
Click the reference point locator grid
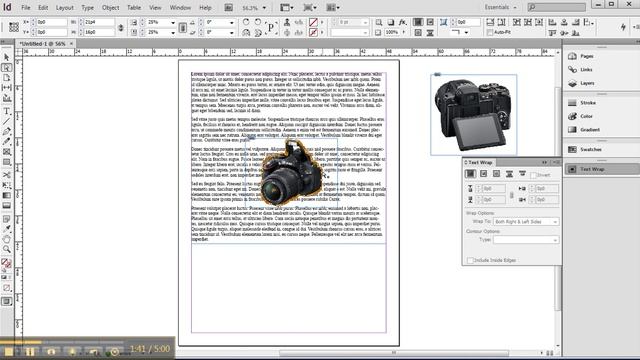[x=14, y=27]
